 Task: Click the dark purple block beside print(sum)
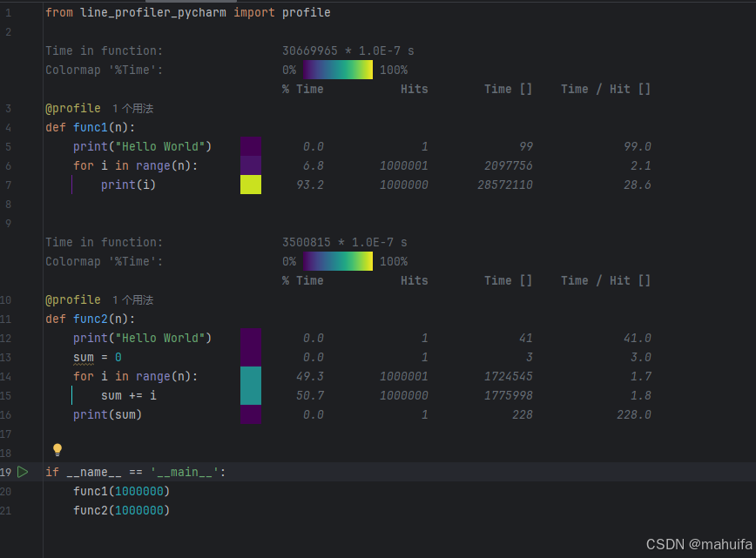tap(251, 414)
